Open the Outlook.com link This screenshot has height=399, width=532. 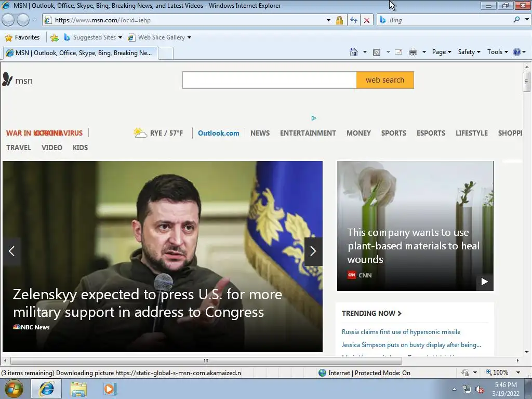219,133
